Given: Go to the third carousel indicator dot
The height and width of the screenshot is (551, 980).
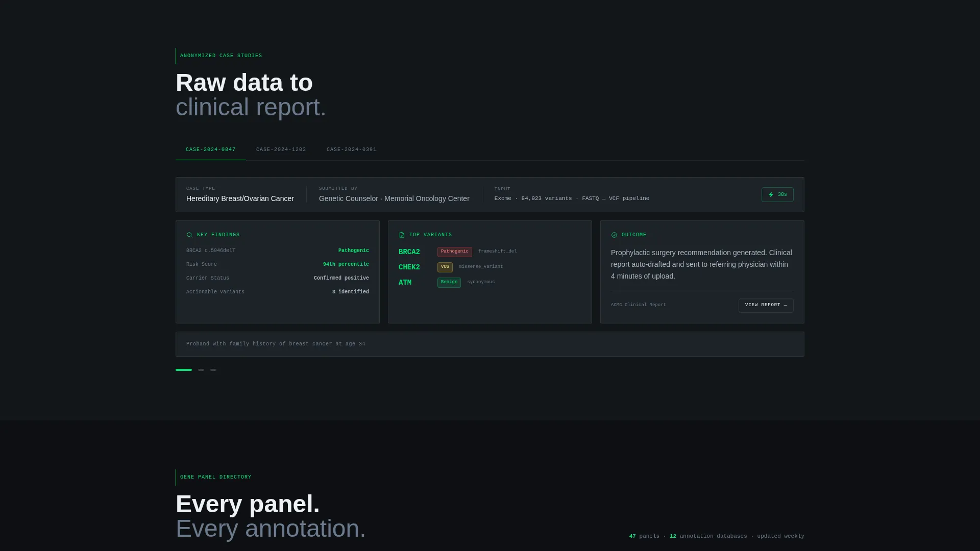Looking at the screenshot, I should (213, 370).
